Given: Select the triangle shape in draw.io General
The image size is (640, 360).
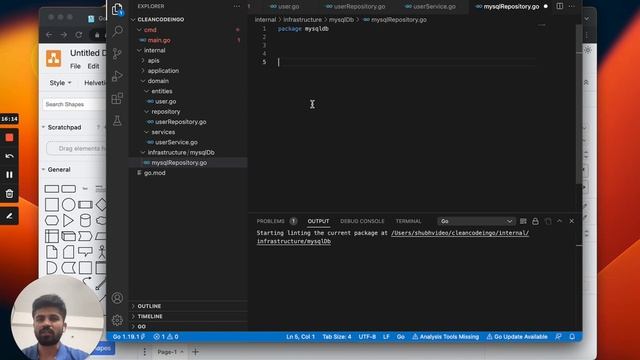Looking at the screenshot, I should [x=68, y=221].
